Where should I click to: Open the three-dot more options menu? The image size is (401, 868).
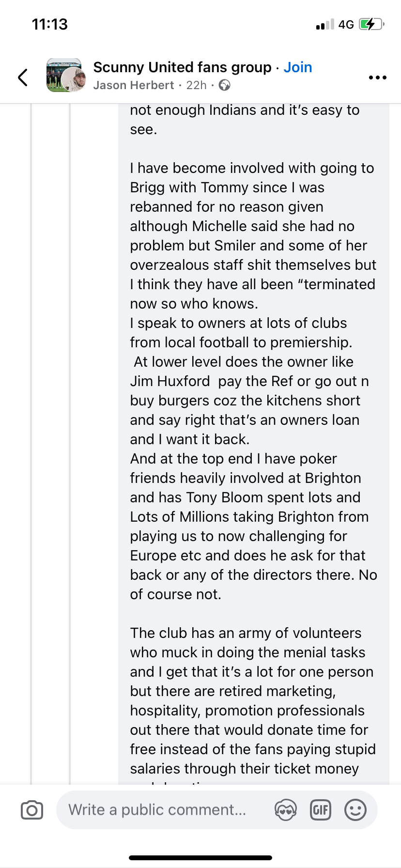coord(377,77)
